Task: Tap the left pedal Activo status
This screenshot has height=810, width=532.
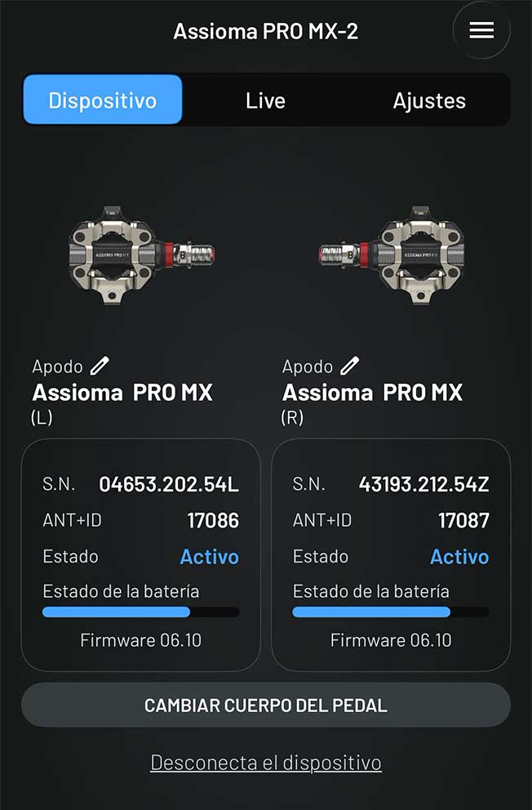Action: [x=209, y=557]
